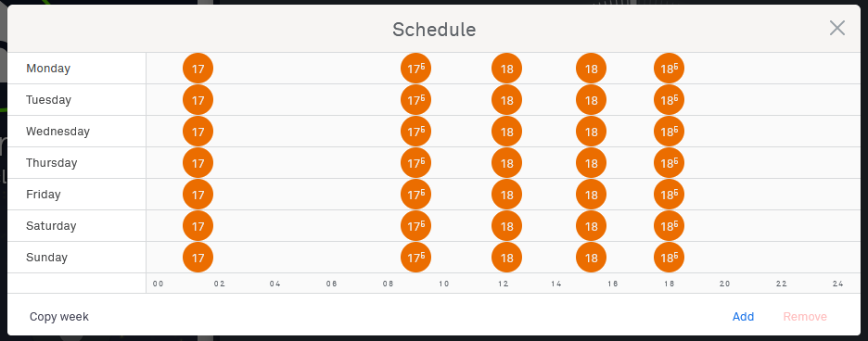
Task: Select Tuesday's 17.5 setpoint near 09:00
Action: click(415, 100)
